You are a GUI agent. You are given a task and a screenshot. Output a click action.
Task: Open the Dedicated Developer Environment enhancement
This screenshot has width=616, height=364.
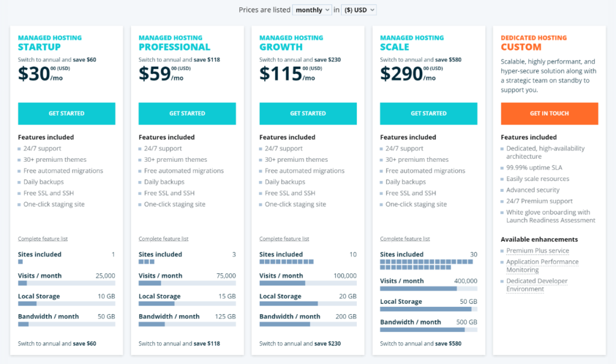coord(537,284)
